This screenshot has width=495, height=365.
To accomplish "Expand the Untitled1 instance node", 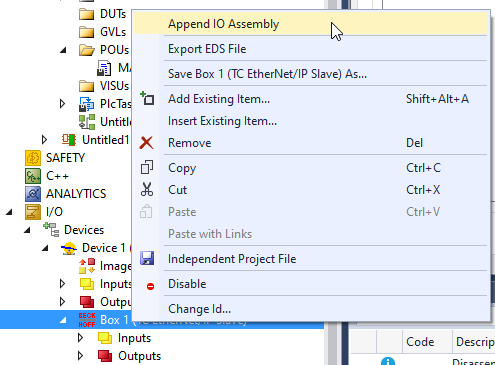I will 44,140.
